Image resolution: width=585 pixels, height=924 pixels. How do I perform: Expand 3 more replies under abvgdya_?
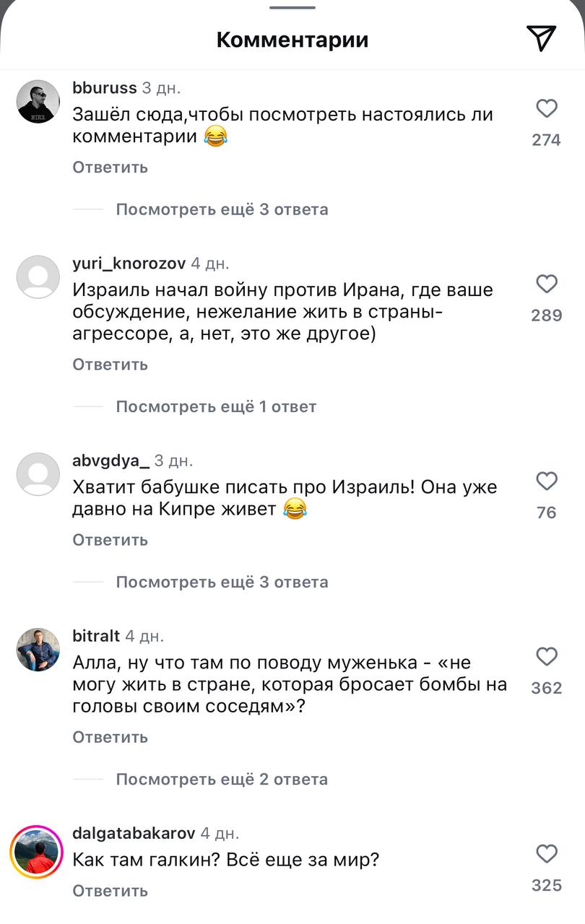click(x=222, y=582)
